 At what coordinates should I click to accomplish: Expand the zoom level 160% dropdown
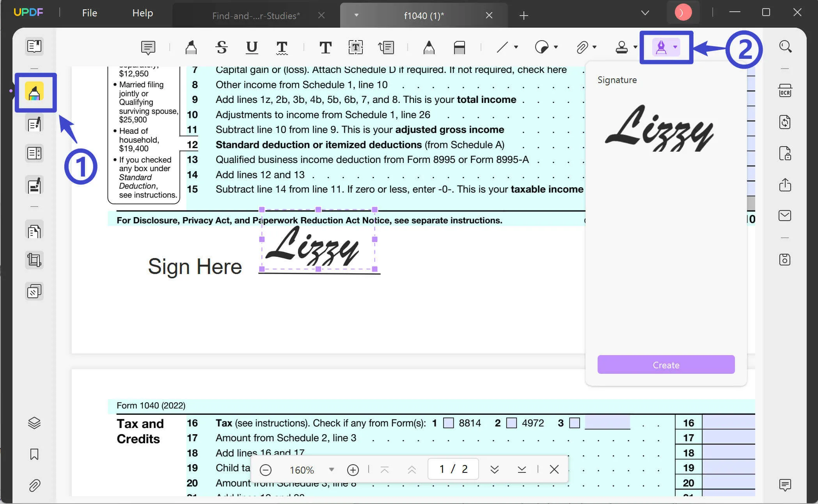[331, 469]
